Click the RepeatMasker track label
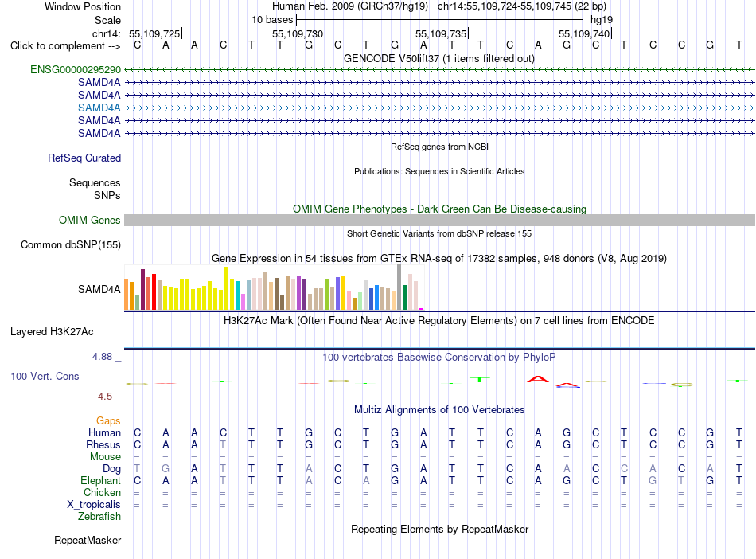Image resolution: width=756 pixels, height=559 pixels. pos(88,540)
